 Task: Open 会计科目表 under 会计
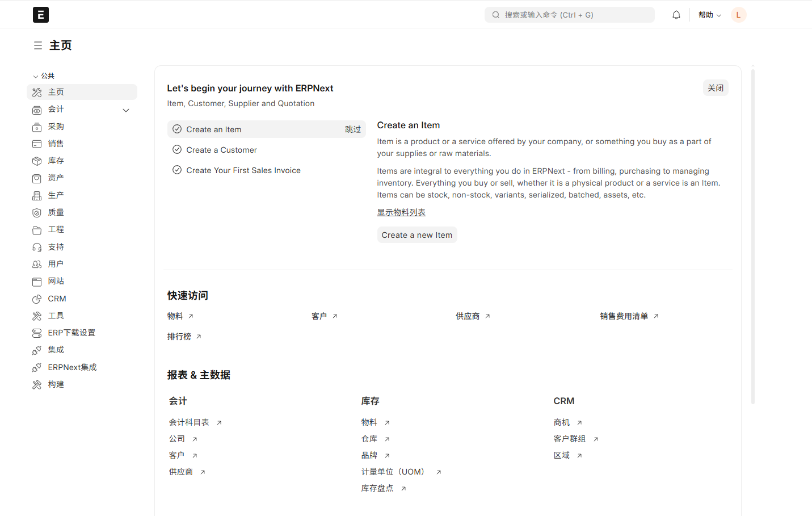189,422
